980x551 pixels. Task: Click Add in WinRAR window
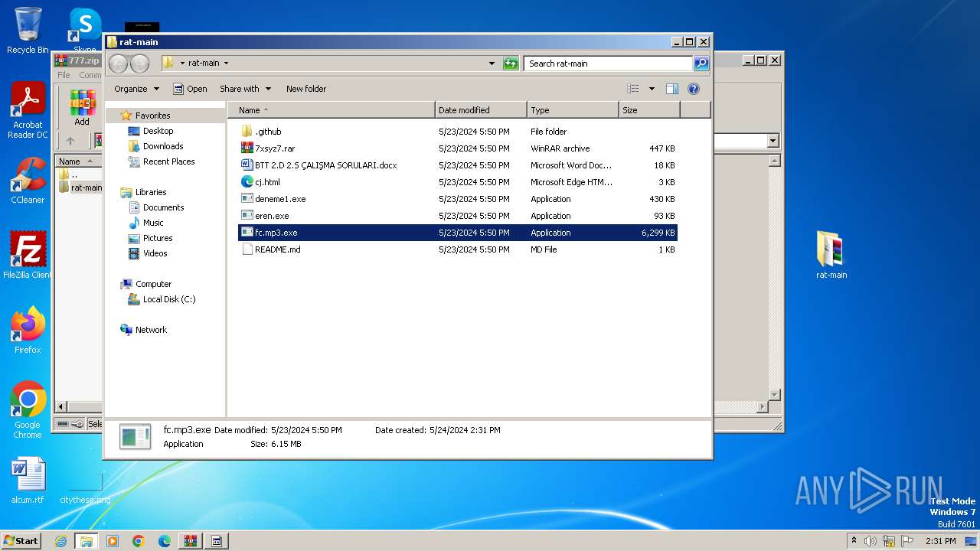tap(82, 107)
